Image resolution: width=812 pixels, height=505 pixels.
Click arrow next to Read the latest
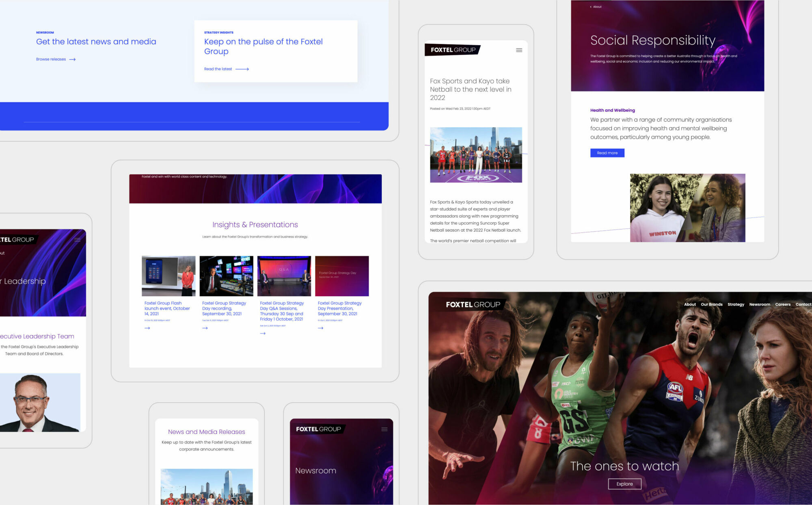click(x=242, y=69)
